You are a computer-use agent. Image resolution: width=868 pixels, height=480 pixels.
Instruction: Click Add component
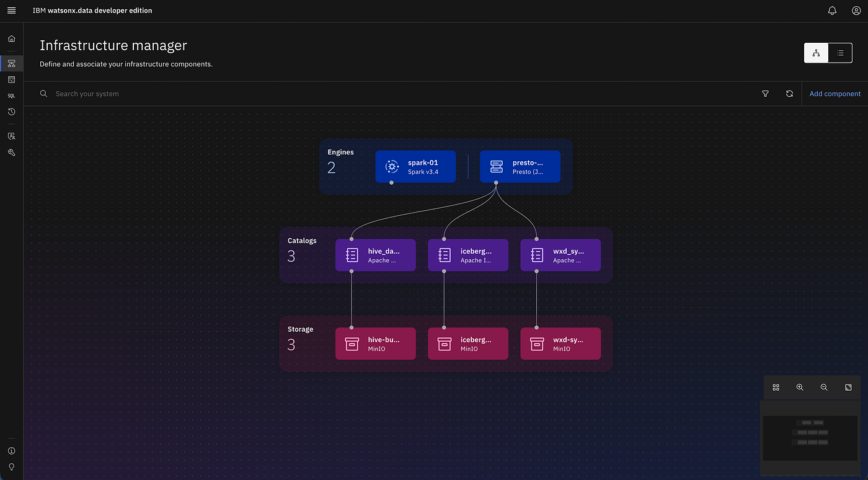pos(835,94)
